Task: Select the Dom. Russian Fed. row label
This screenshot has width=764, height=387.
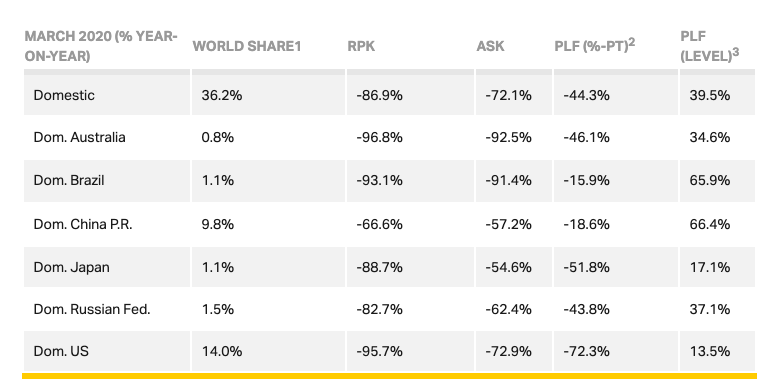Action: point(92,309)
